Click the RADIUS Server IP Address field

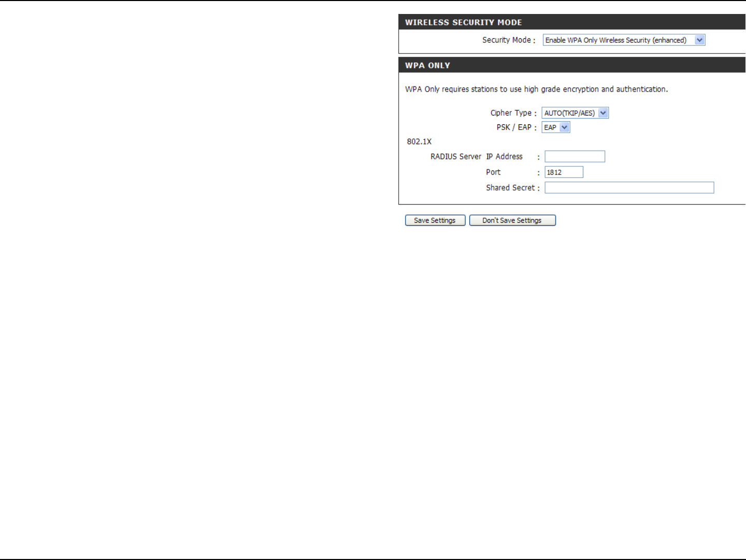tap(575, 156)
